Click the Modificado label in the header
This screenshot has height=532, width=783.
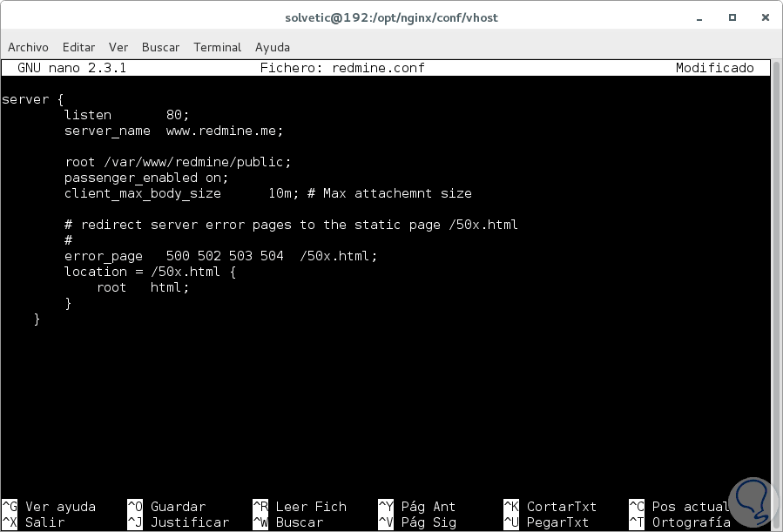(714, 67)
